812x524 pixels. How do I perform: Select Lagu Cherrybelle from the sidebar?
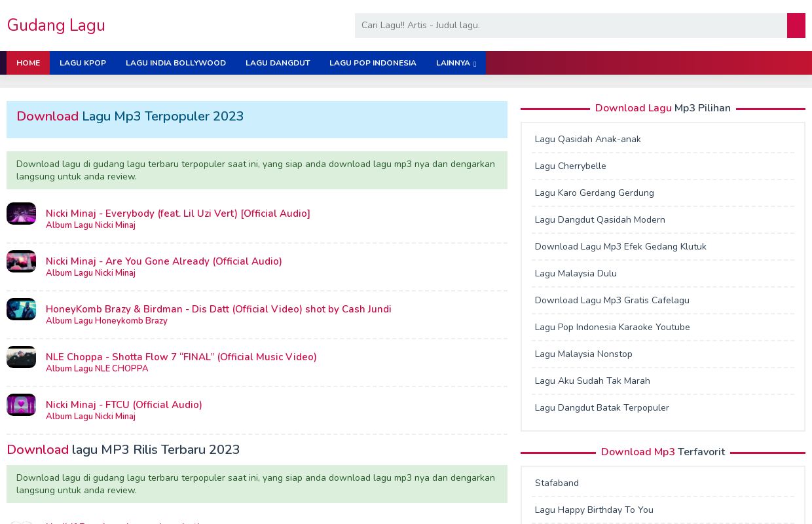(570, 166)
